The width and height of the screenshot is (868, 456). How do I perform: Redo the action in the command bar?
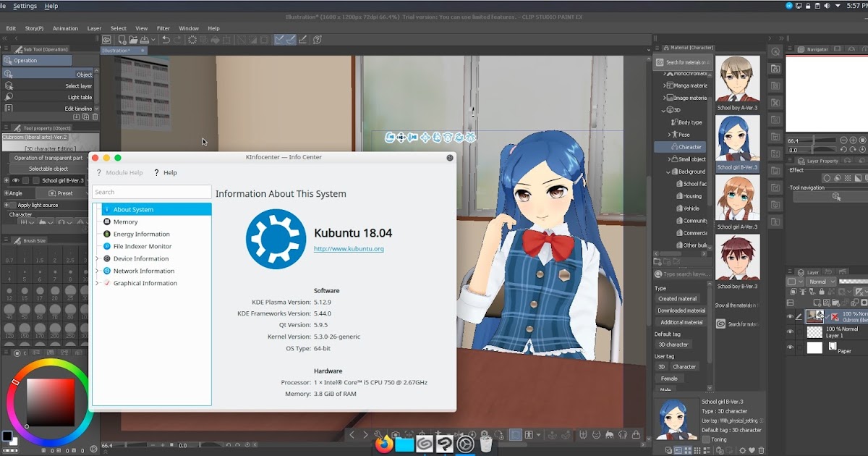(x=178, y=40)
